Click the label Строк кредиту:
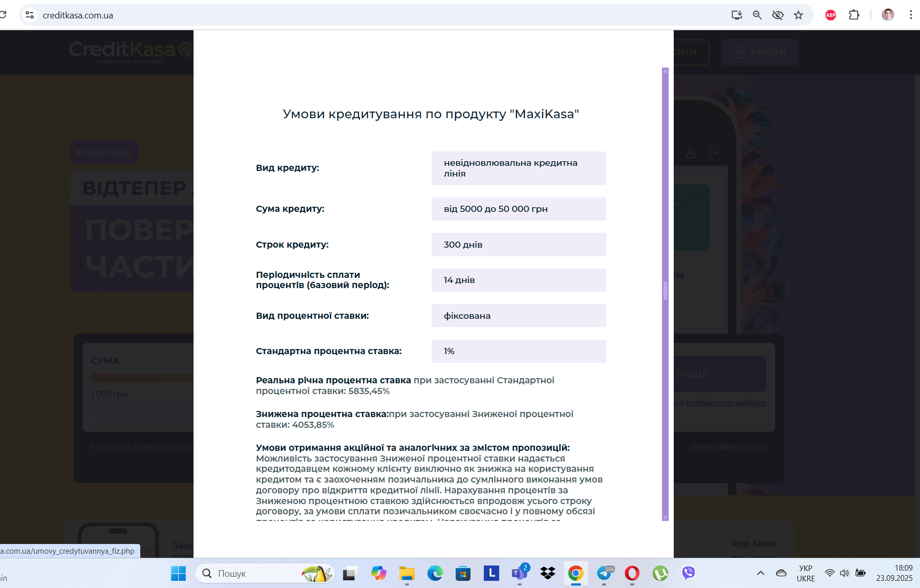The width and height of the screenshot is (920, 588). click(x=292, y=245)
